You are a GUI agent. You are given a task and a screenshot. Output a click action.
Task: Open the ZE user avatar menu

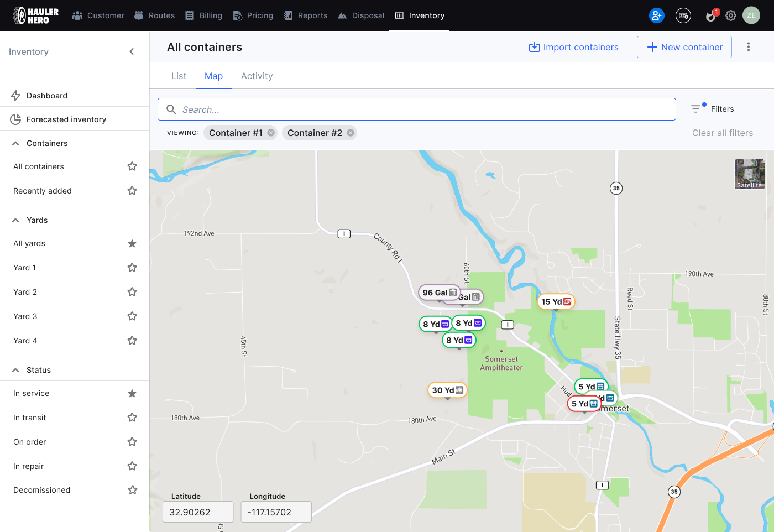click(751, 15)
